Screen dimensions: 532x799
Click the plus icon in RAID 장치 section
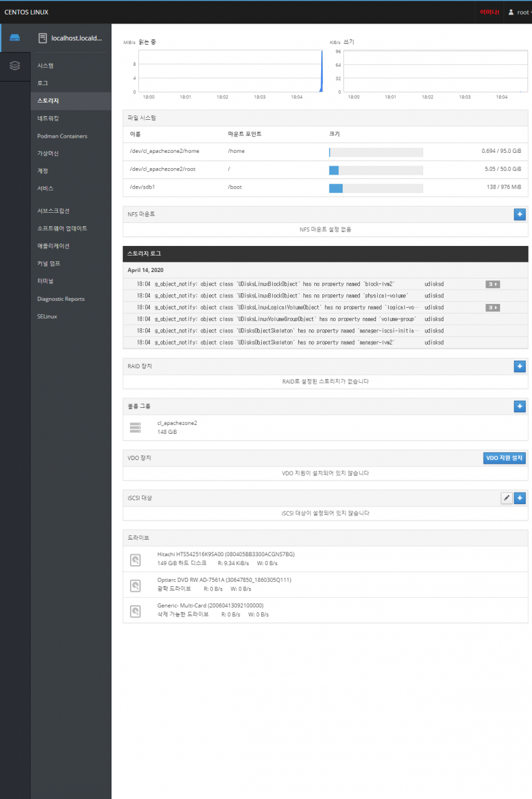[x=519, y=366]
